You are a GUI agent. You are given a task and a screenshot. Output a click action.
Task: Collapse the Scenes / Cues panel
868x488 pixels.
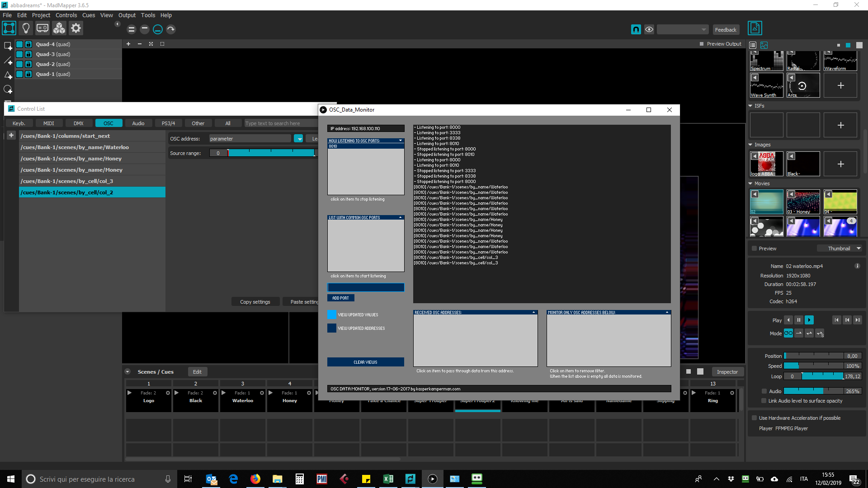tap(127, 372)
